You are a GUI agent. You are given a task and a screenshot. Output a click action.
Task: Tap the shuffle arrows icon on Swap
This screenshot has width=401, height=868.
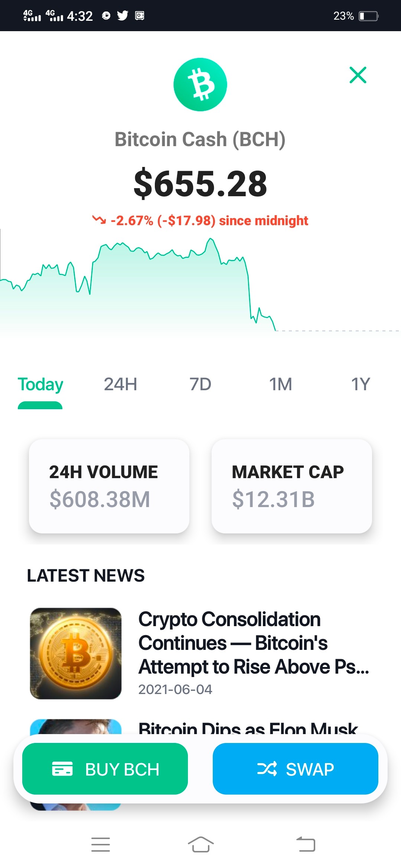pyautogui.click(x=267, y=769)
